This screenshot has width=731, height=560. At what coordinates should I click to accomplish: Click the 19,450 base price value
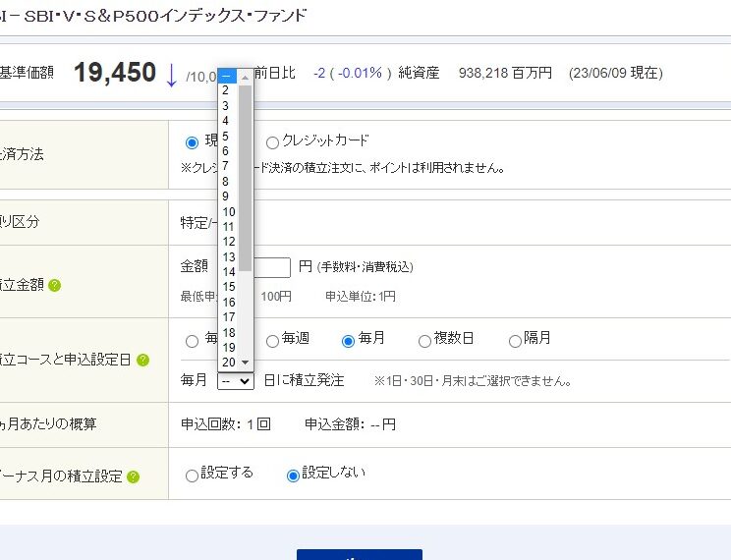115,73
